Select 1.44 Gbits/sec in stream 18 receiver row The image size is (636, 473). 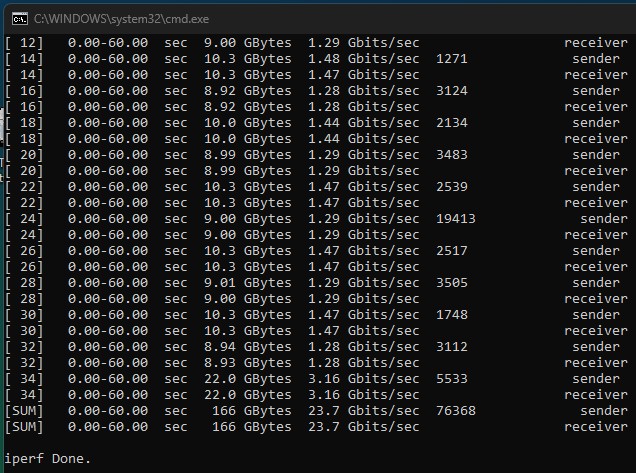[363, 139]
